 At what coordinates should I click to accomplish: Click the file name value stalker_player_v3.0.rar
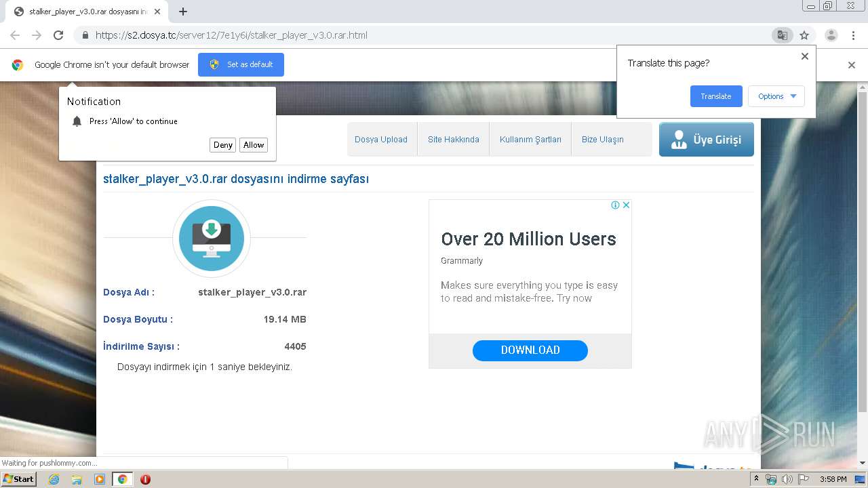click(252, 292)
